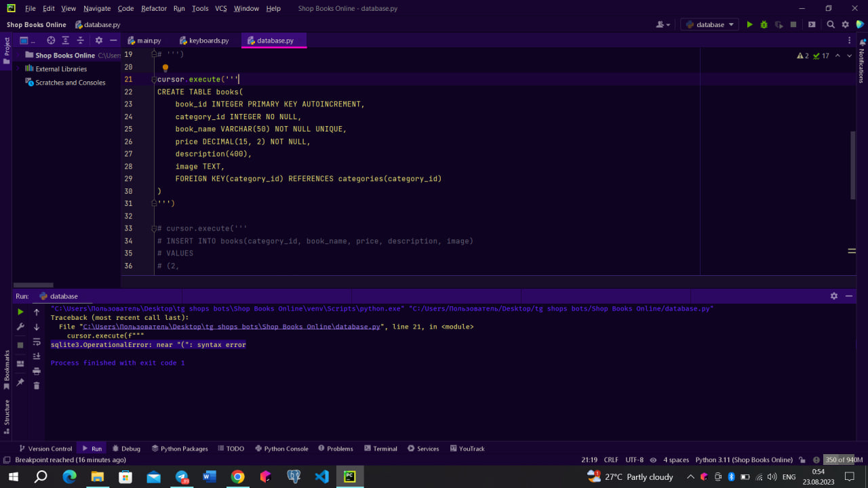This screenshot has width=868, height=488.
Task: Expand External Libraries node
Action: click(19, 68)
